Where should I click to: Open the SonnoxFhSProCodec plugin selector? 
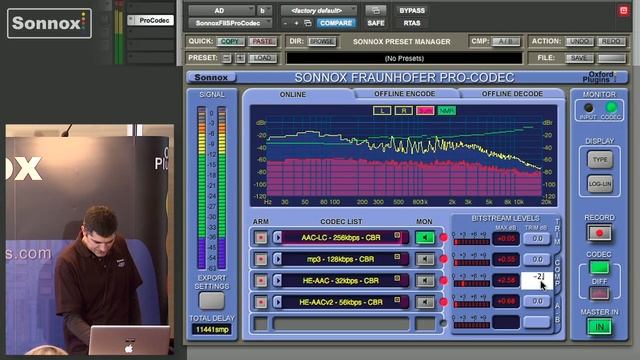[x=230, y=23]
